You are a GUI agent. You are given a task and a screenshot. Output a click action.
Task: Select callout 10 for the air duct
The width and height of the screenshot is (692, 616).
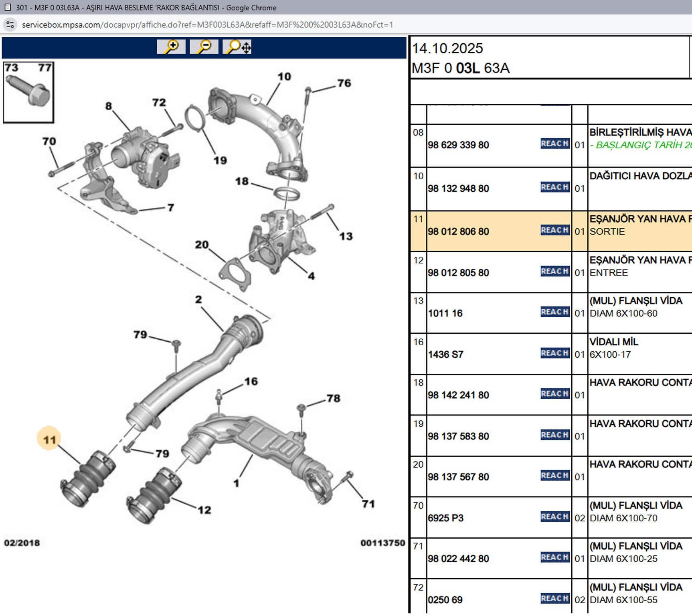(x=284, y=77)
